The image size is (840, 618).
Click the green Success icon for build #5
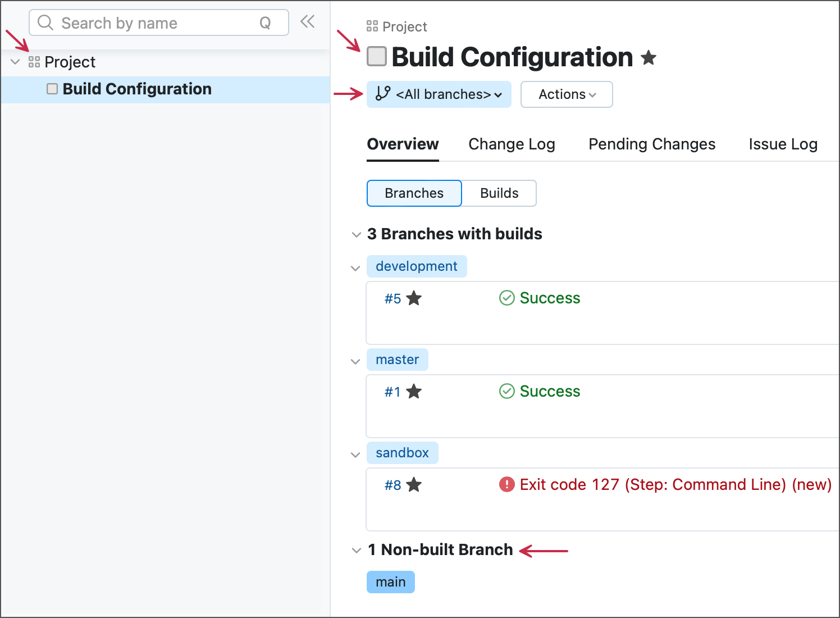click(x=506, y=298)
